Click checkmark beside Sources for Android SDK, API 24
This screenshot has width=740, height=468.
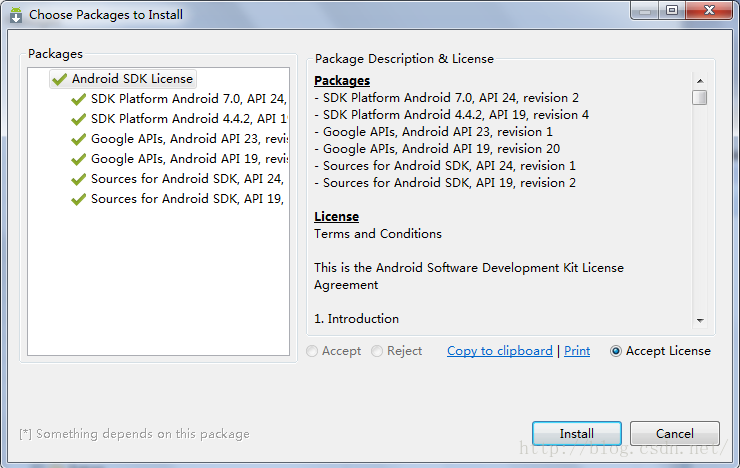pyautogui.click(x=78, y=179)
